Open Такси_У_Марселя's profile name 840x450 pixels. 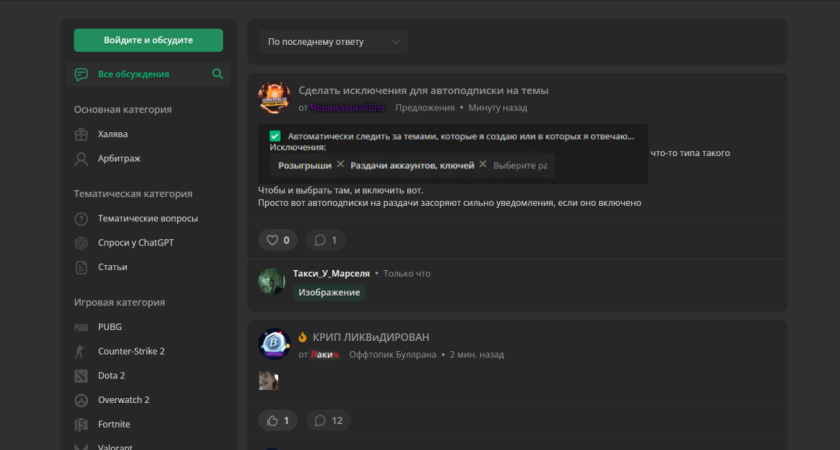[331, 273]
